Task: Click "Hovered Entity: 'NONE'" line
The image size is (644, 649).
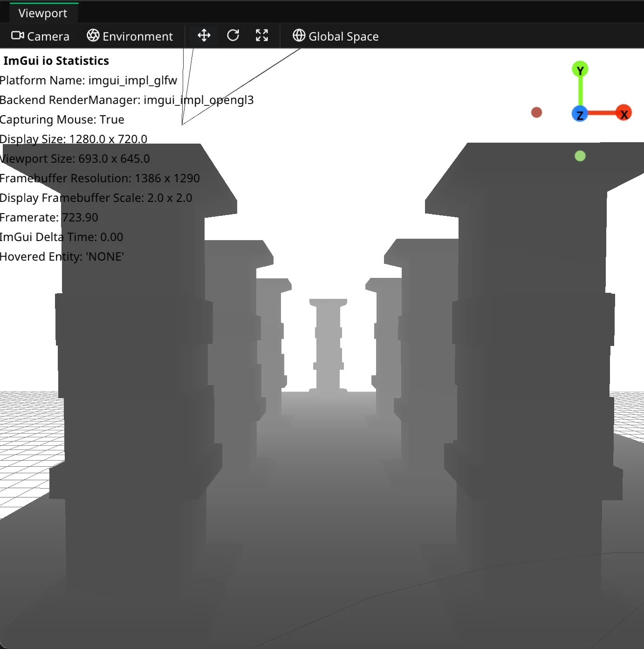Action: coord(62,256)
